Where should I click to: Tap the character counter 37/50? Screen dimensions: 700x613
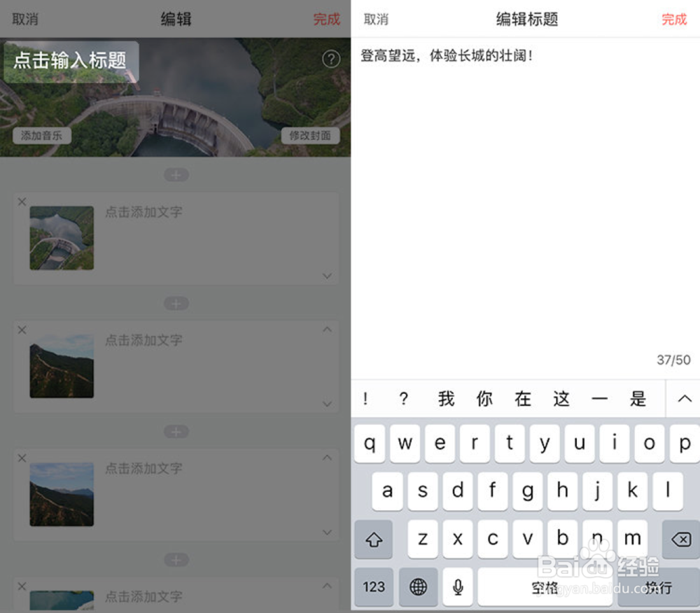click(x=673, y=360)
